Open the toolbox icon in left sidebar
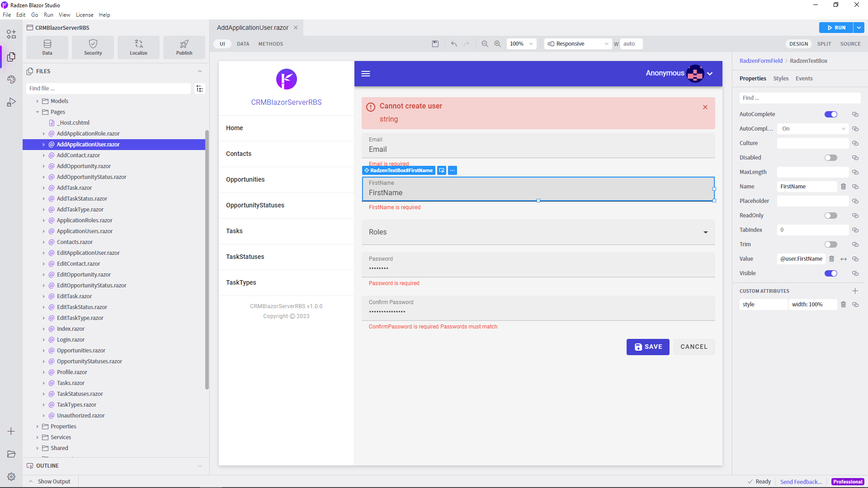 coord(11,34)
